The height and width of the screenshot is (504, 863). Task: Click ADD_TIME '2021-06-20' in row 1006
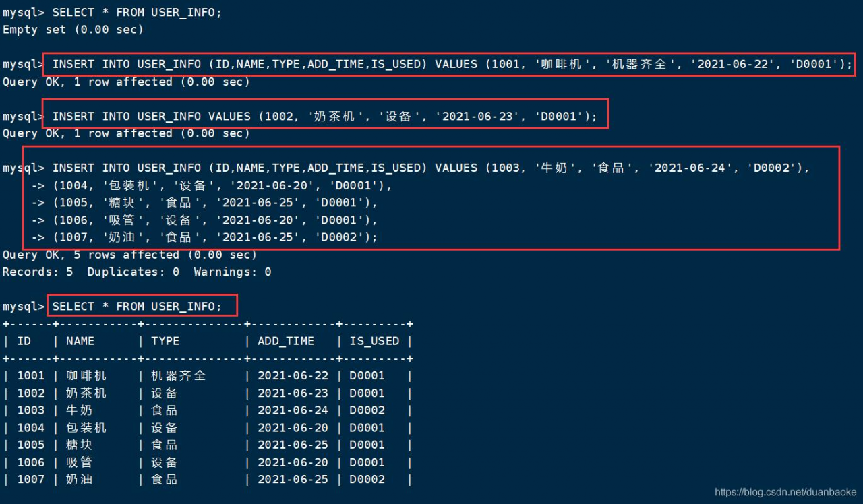point(293,462)
